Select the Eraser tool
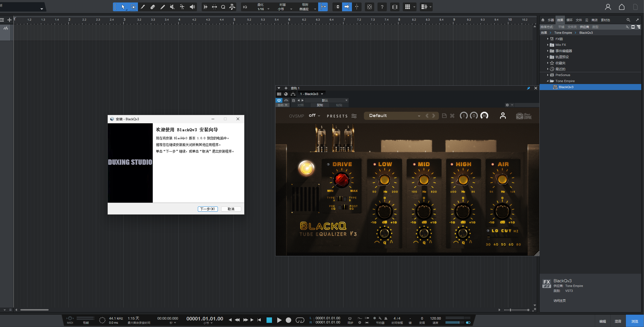 coord(153,7)
